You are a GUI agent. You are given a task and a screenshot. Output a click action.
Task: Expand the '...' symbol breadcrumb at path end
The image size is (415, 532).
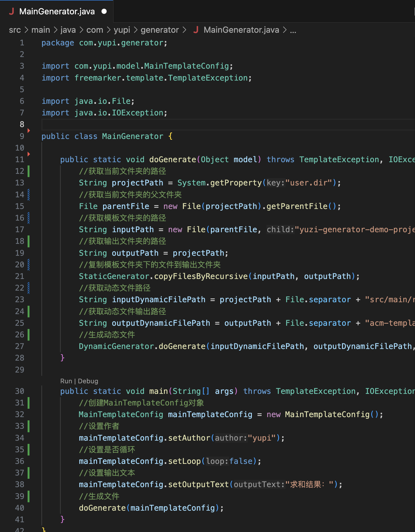293,30
